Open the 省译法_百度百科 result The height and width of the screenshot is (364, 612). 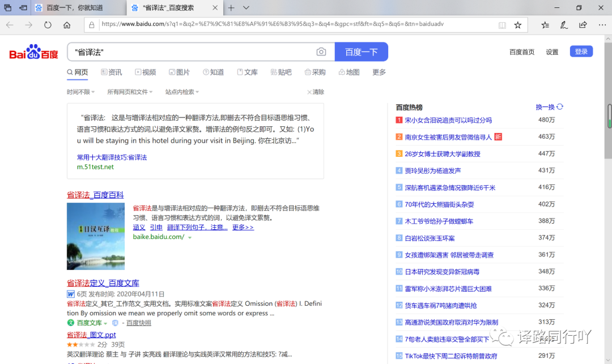click(95, 195)
